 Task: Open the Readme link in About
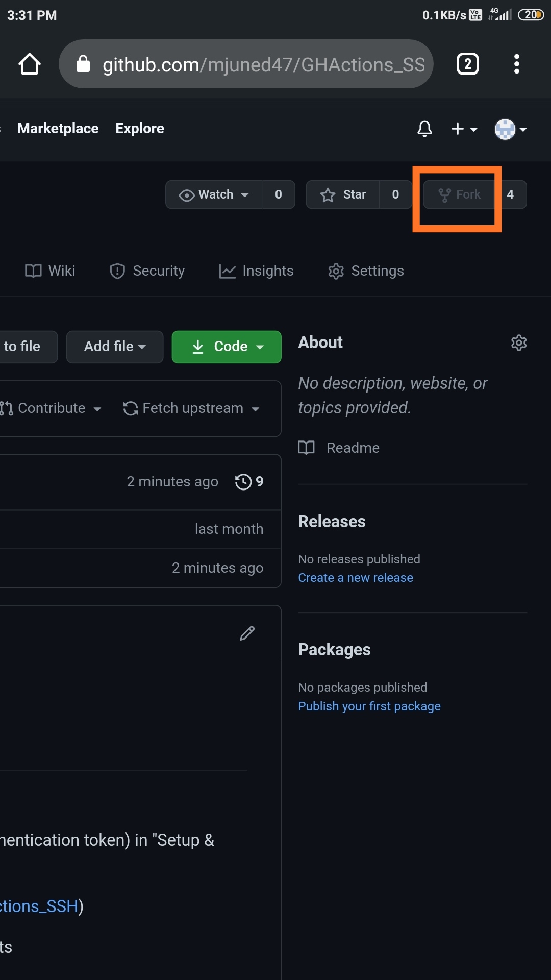[x=339, y=448]
